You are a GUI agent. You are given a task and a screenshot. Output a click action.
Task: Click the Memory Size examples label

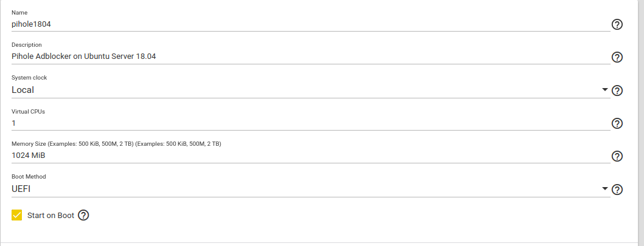coord(116,144)
